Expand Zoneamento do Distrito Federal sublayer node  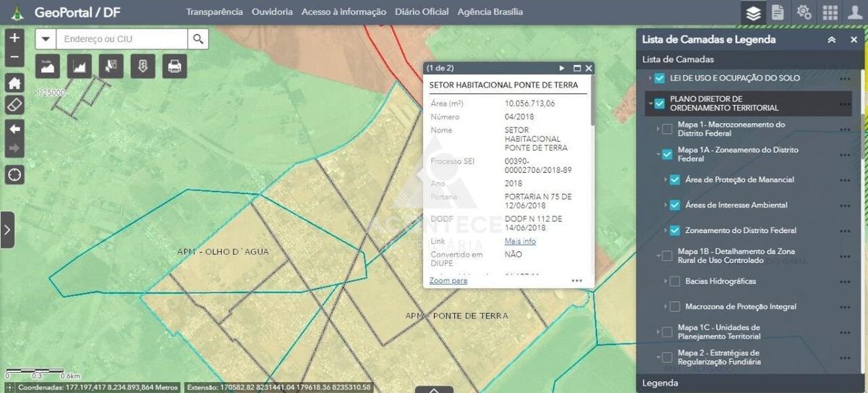665,230
